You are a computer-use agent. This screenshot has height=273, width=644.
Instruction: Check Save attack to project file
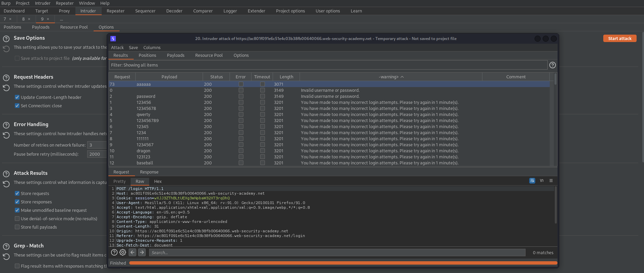(x=17, y=58)
